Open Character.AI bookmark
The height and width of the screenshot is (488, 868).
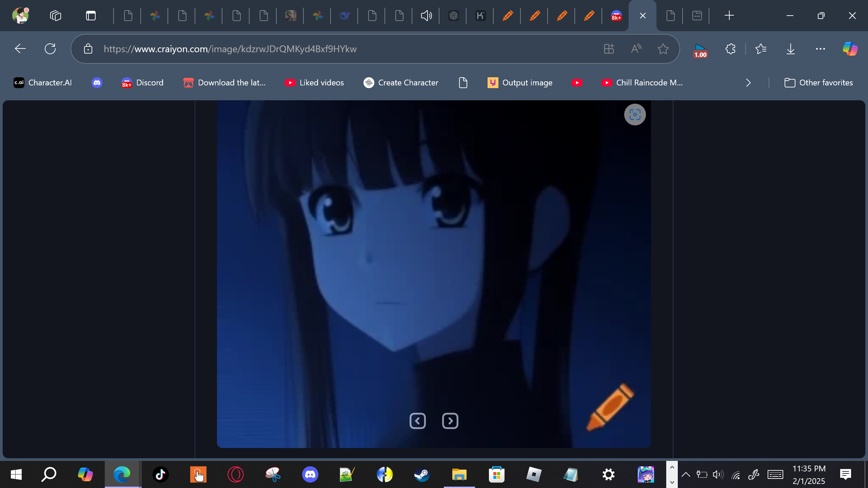pos(43,83)
